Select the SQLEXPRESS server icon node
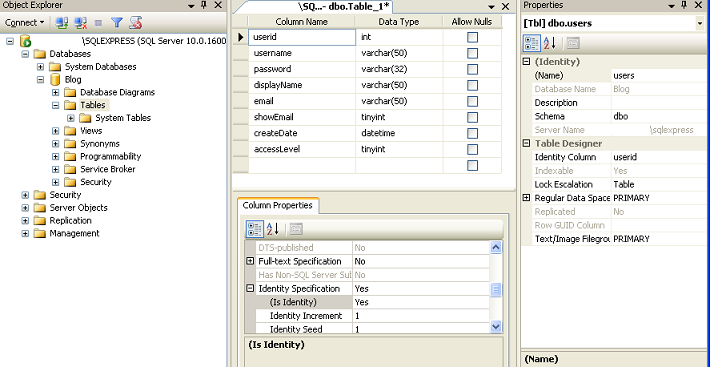 click(25, 41)
